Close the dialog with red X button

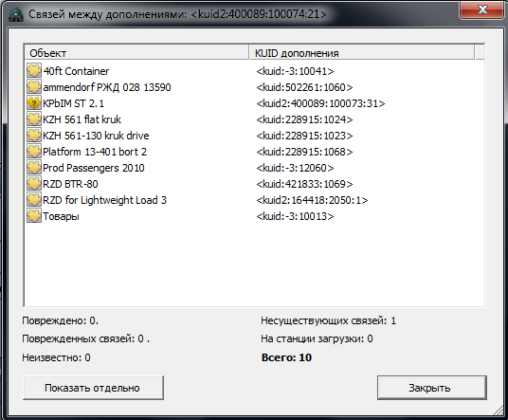[482, 9]
